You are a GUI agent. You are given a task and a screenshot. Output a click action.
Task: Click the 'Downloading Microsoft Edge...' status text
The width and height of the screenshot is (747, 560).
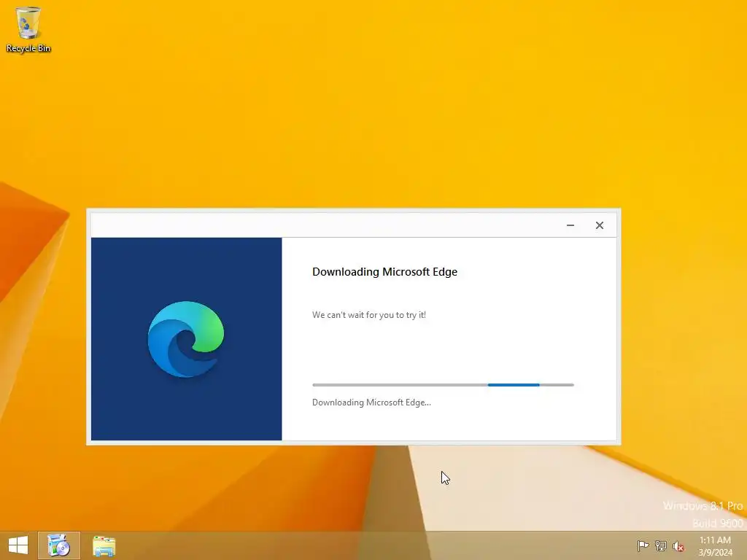(x=371, y=402)
